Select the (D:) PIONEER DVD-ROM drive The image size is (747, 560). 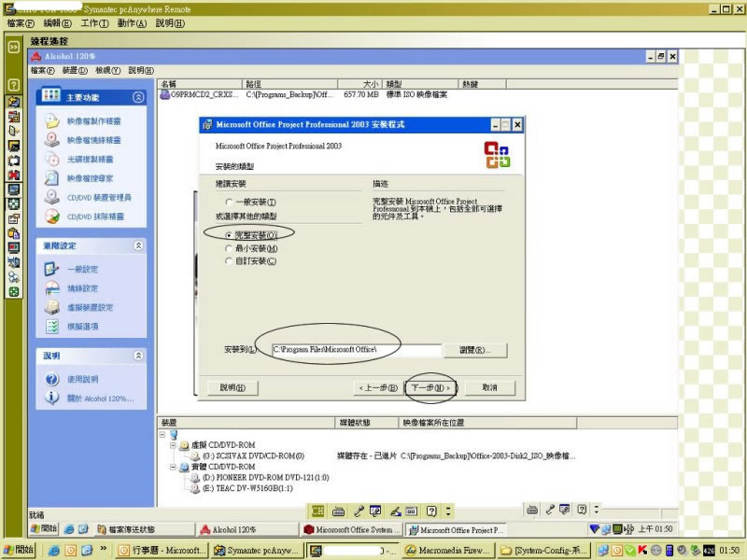tap(266, 478)
